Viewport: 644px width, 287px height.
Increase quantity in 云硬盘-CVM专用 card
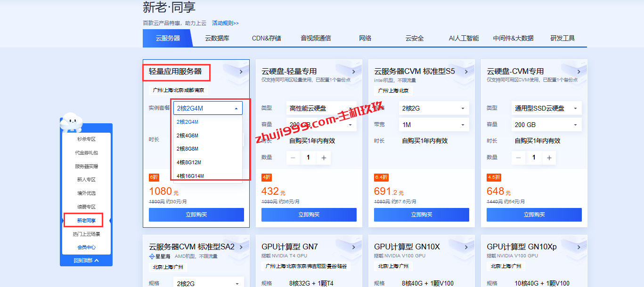[549, 158]
